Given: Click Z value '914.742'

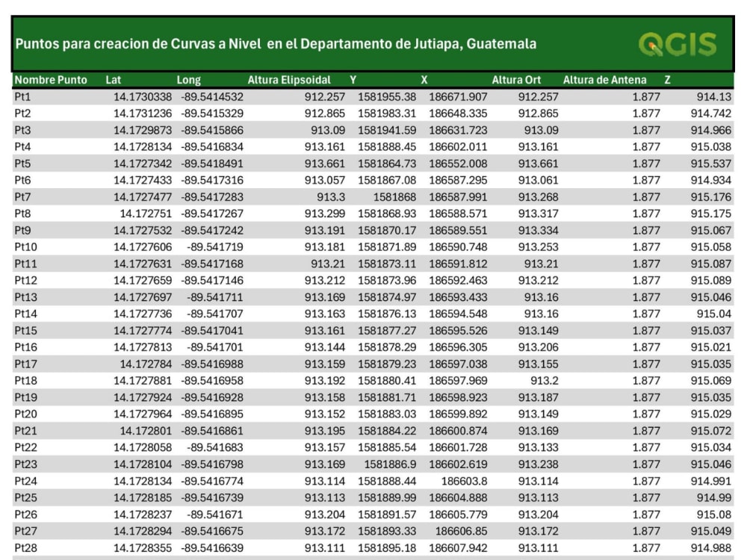Looking at the screenshot, I should (x=711, y=113).
